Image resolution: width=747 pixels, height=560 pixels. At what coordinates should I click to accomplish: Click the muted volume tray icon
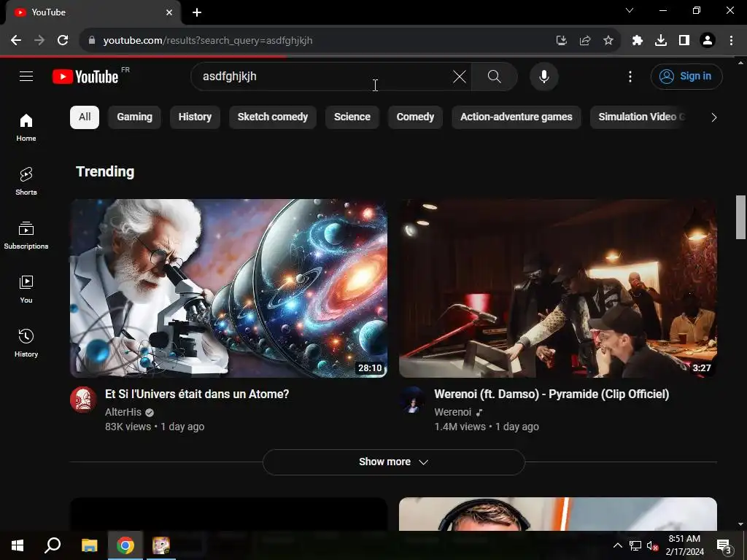[x=652, y=545]
